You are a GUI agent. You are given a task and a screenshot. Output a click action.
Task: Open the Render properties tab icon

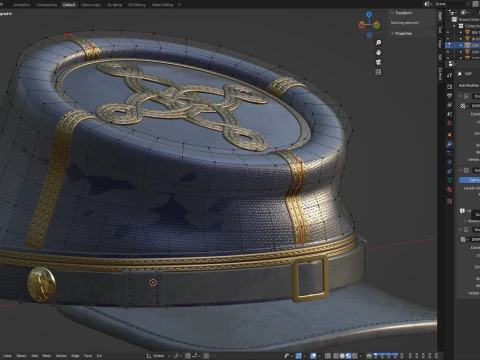click(x=449, y=87)
